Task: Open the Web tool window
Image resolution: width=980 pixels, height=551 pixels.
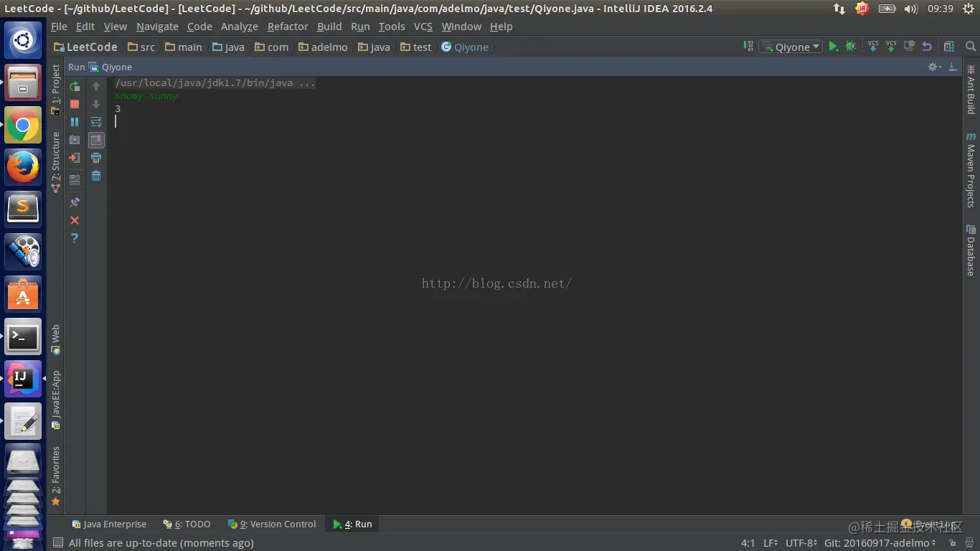Action: 56,340
